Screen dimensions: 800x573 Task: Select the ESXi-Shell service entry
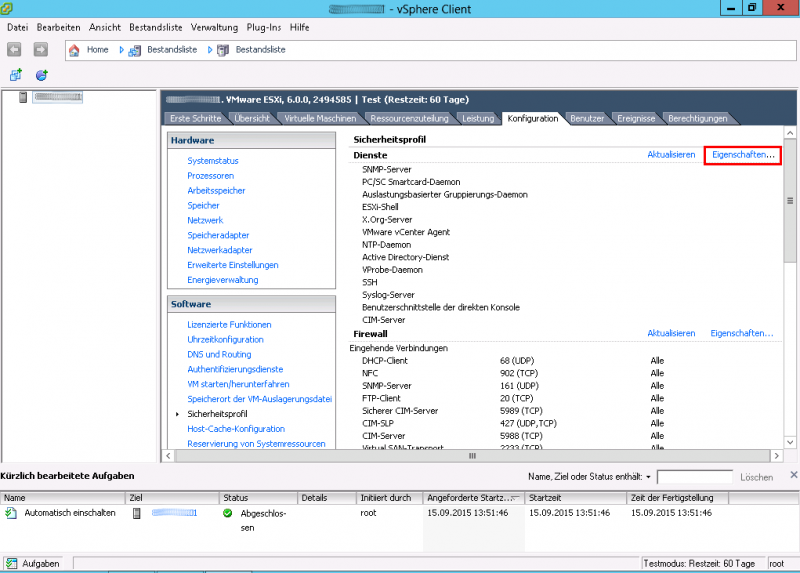point(380,207)
